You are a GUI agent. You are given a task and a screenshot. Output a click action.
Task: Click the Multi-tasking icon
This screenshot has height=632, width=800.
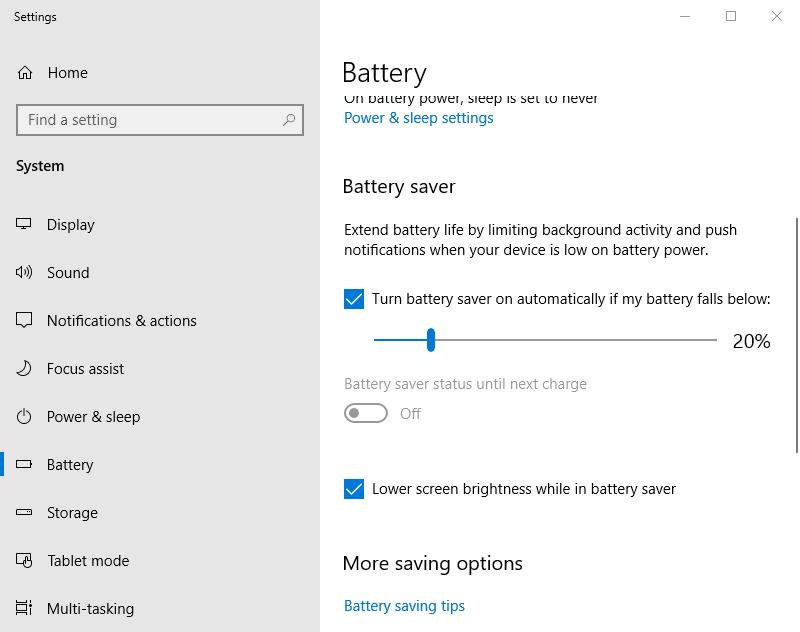[x=23, y=608]
